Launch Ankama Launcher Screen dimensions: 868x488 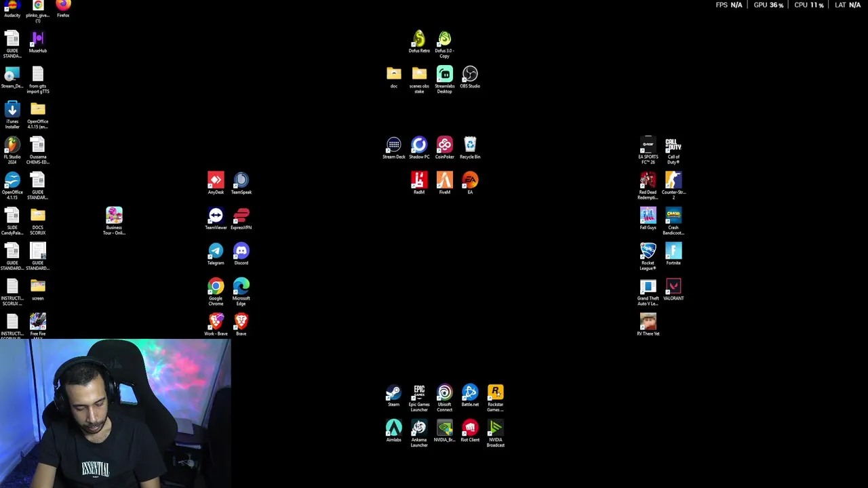point(419,433)
